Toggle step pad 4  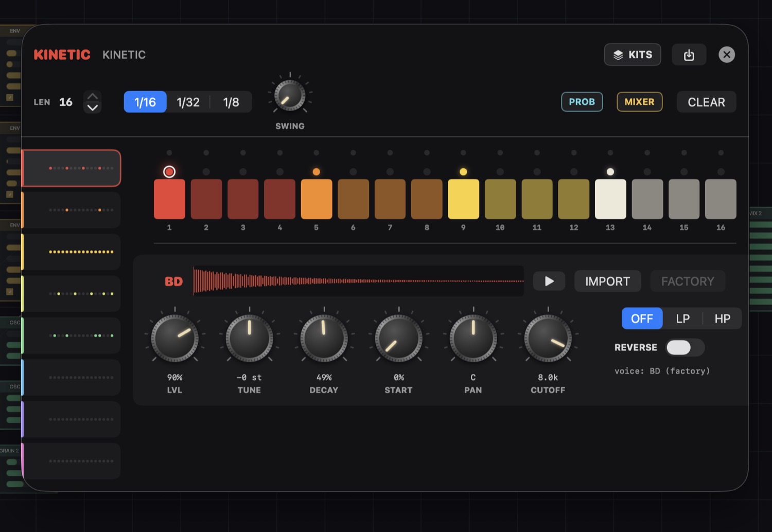pos(279,199)
